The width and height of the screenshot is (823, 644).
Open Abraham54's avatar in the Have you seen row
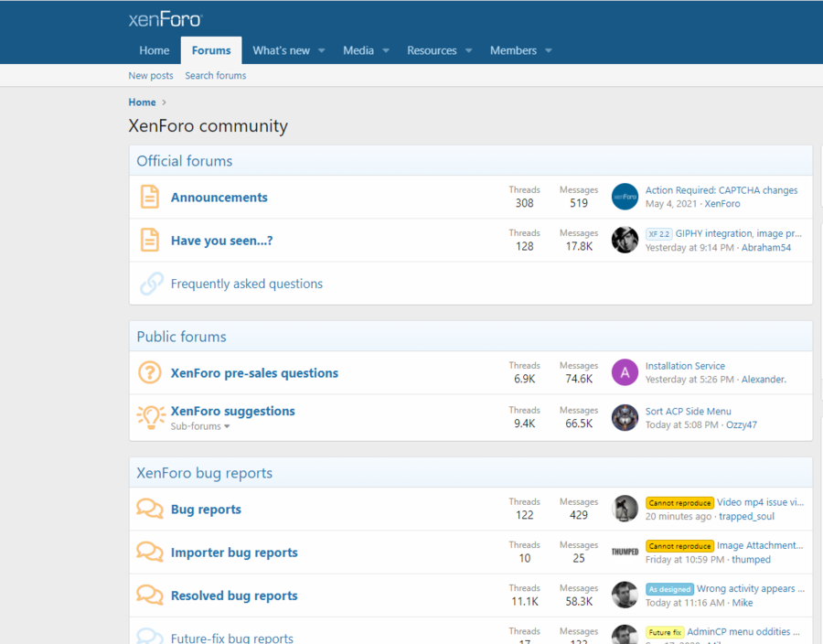625,240
